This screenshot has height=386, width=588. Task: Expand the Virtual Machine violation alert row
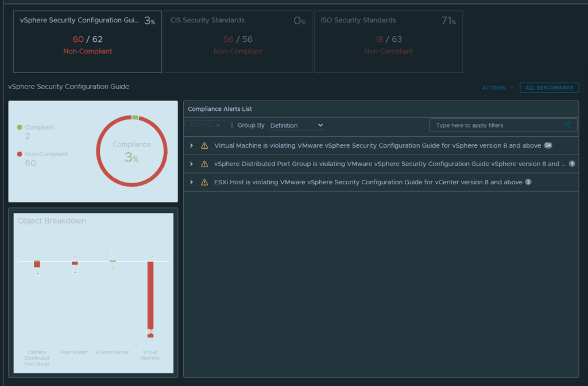(191, 145)
